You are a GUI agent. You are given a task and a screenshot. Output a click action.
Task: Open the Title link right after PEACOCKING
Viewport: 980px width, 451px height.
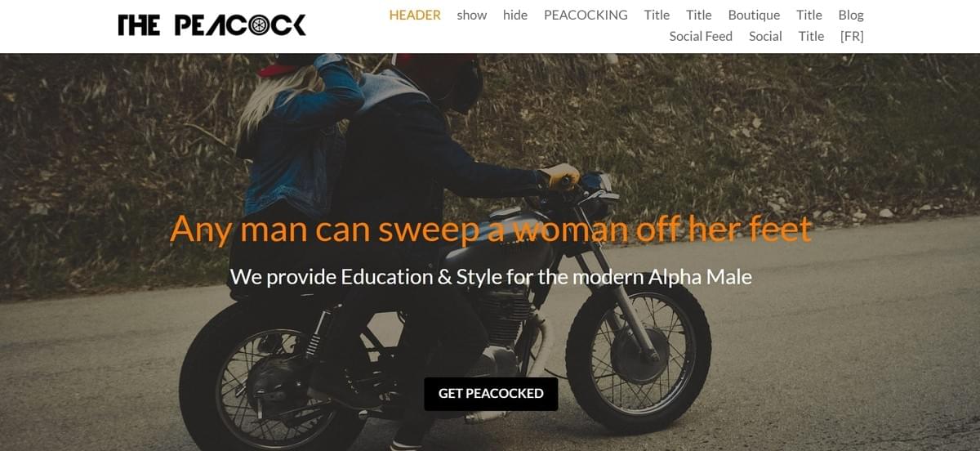click(x=657, y=15)
